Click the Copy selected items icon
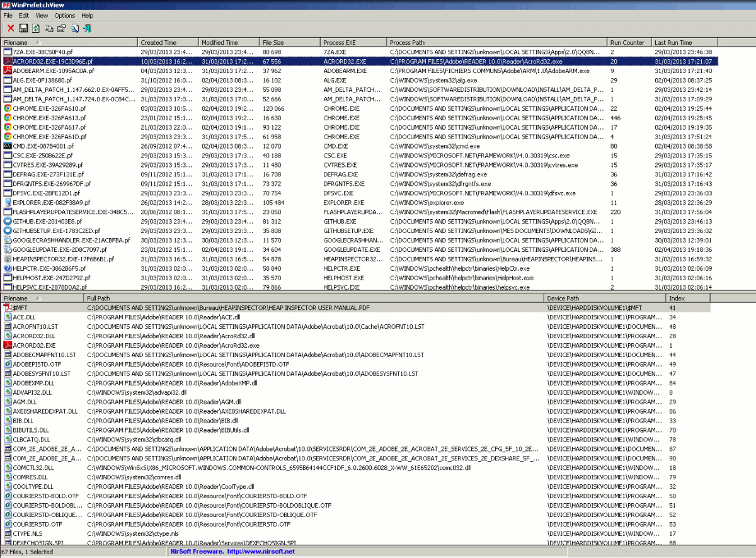This screenshot has width=756, height=558. tap(49, 28)
